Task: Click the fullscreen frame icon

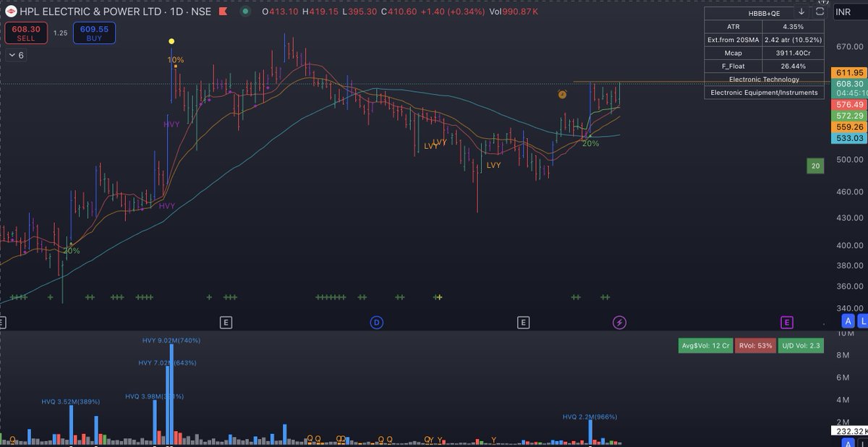Action: pyautogui.click(x=820, y=12)
